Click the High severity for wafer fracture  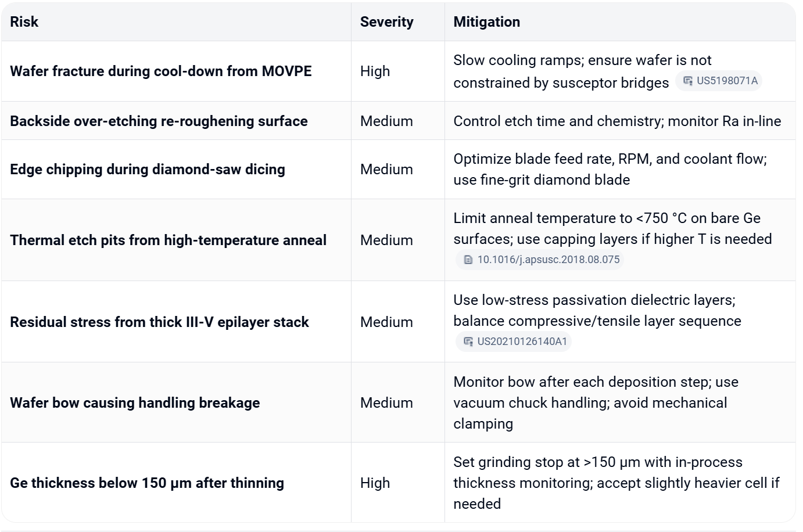pyautogui.click(x=375, y=71)
